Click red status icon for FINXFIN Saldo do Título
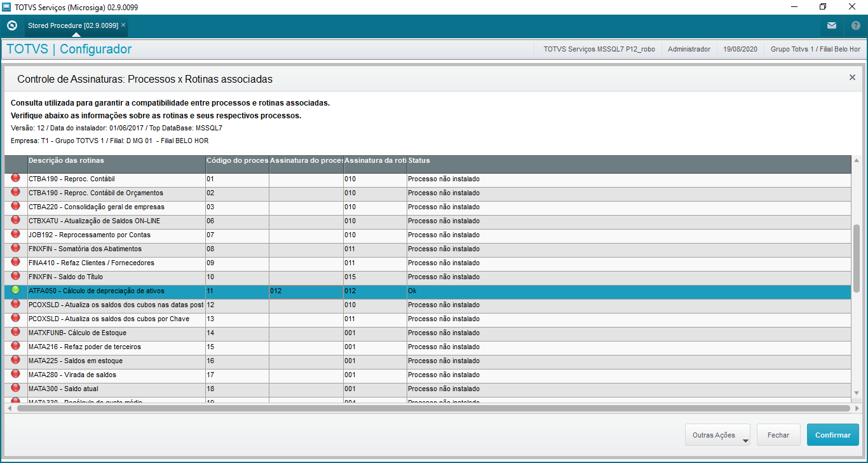Viewport: 868px width, 463px height. point(16,276)
